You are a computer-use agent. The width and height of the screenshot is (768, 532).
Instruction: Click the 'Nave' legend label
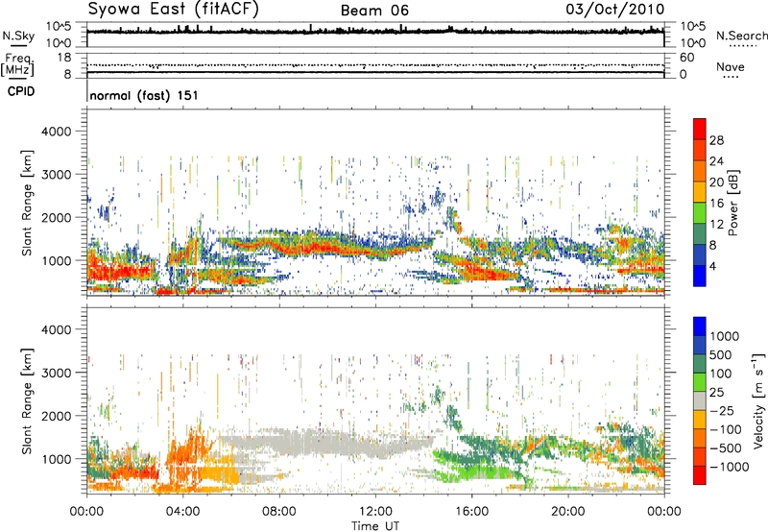(731, 66)
